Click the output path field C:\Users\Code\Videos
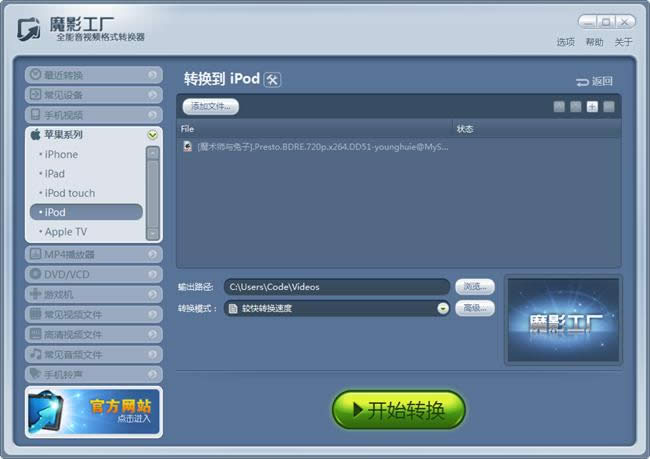 coord(337,287)
